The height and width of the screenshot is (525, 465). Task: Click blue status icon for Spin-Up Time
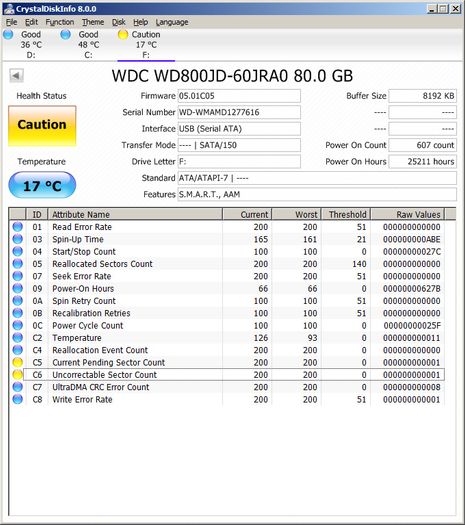(x=17, y=239)
